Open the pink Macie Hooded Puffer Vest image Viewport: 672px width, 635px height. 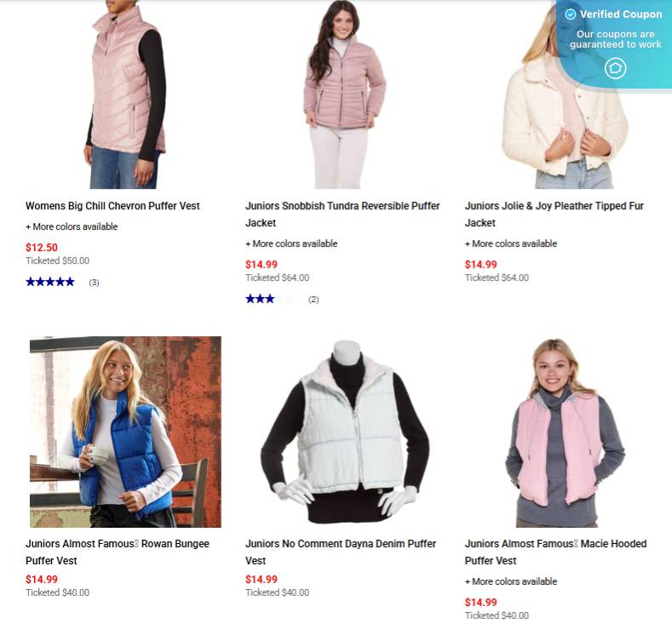tap(565, 432)
